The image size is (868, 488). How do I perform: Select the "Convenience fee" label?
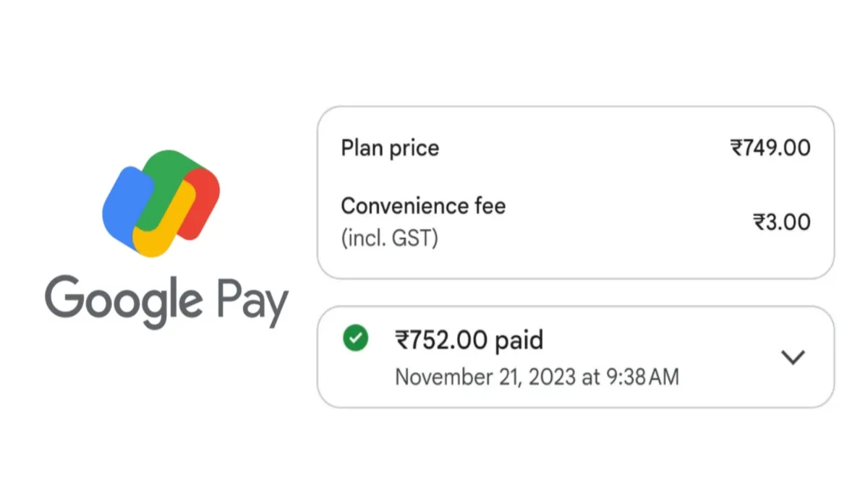click(x=423, y=206)
